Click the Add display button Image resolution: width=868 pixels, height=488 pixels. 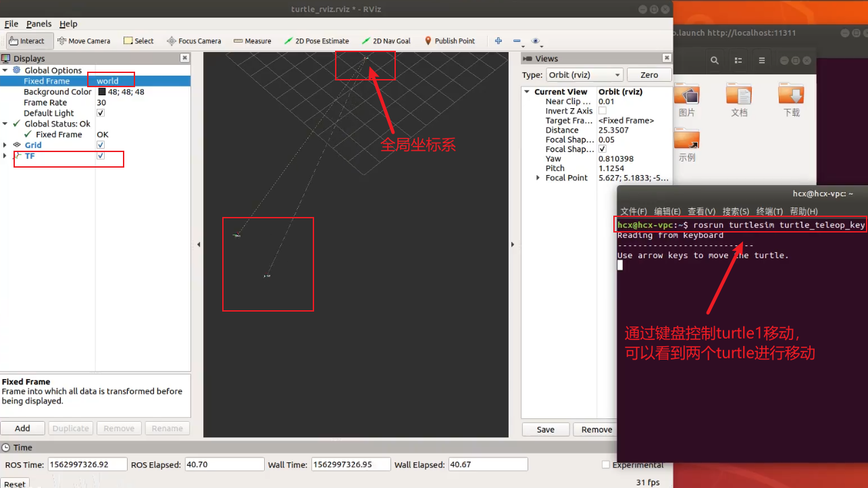click(x=22, y=428)
